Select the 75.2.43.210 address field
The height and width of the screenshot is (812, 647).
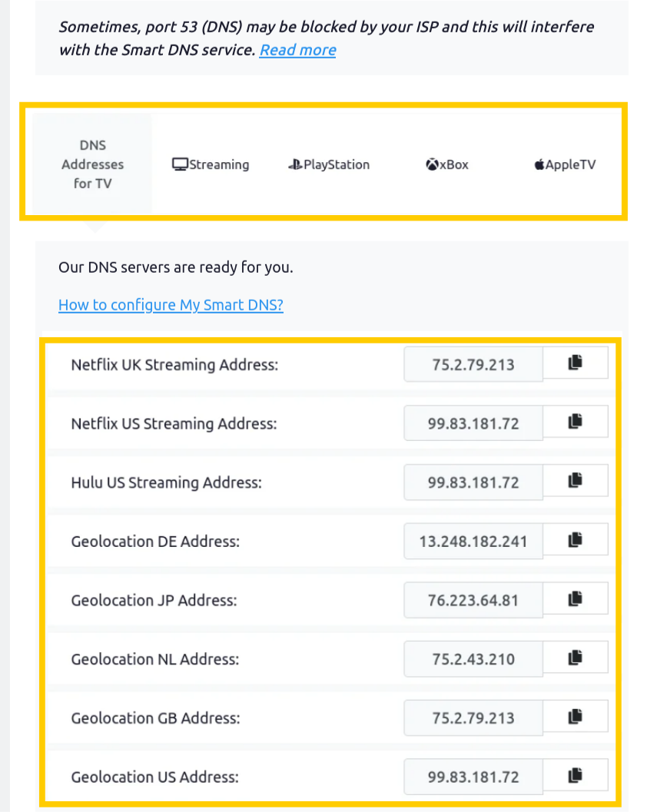point(473,660)
